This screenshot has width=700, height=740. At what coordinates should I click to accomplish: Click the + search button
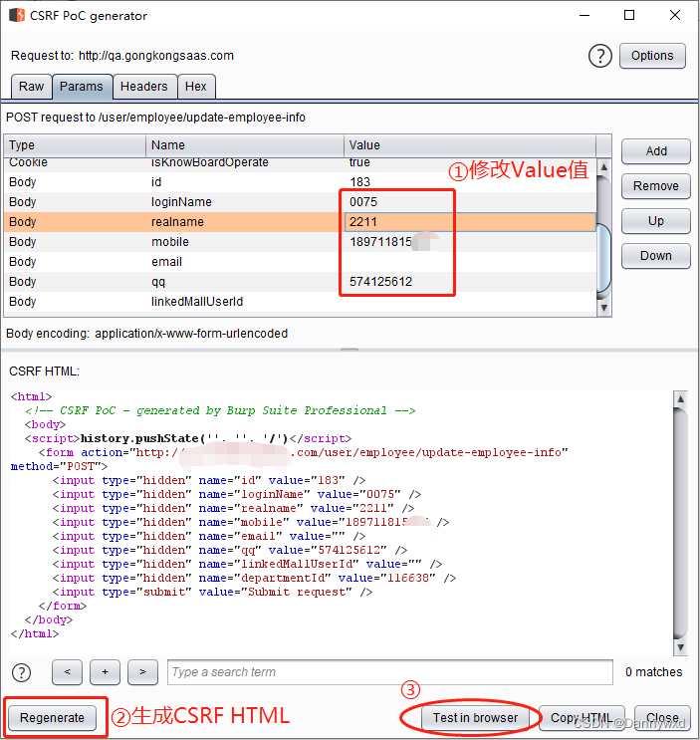tap(105, 672)
